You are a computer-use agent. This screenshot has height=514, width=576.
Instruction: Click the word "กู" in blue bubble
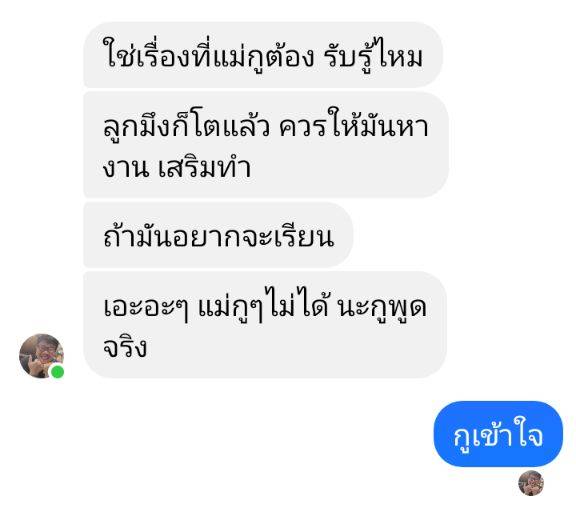[462, 438]
